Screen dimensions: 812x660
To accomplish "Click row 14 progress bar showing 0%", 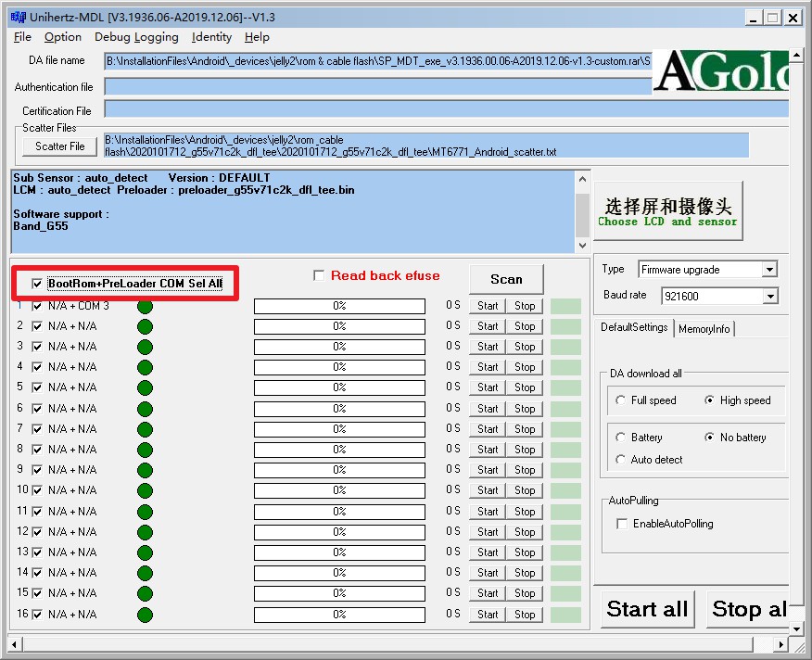I will pyautogui.click(x=339, y=573).
